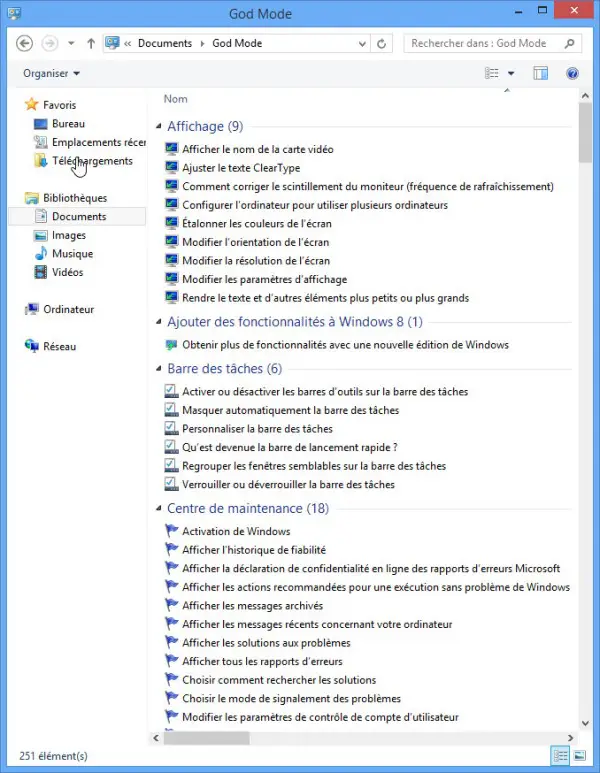Click the icon beside Personnaliser la barre des tâches
Screen dimensions: 600x773
coord(171,428)
